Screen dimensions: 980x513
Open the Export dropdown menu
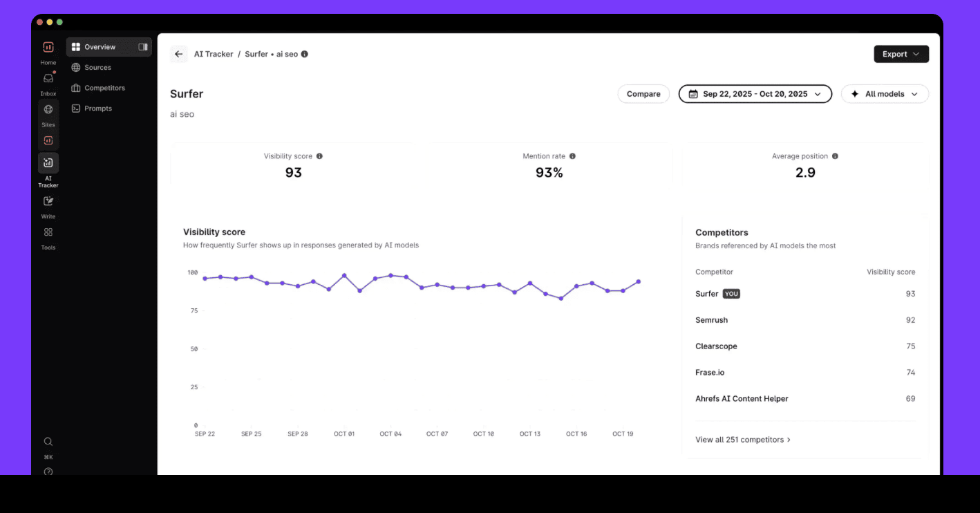coord(901,54)
